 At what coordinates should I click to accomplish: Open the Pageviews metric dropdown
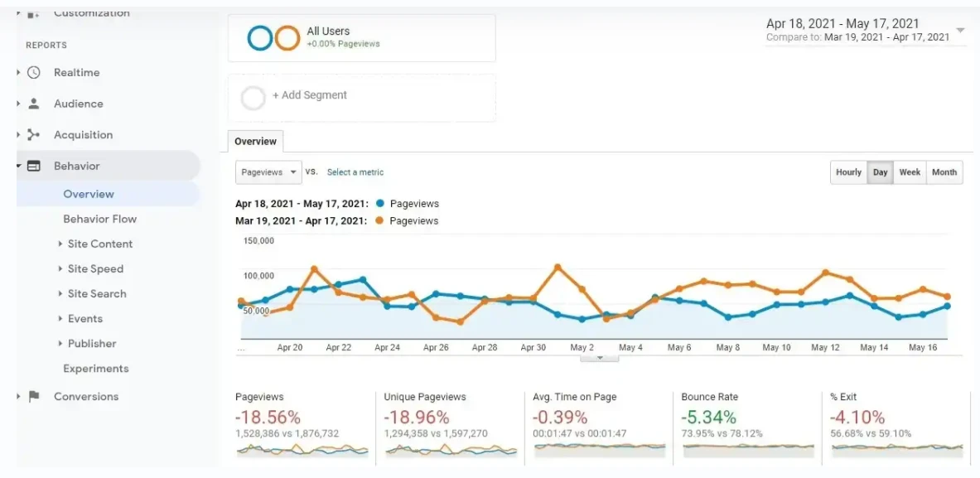pos(268,171)
